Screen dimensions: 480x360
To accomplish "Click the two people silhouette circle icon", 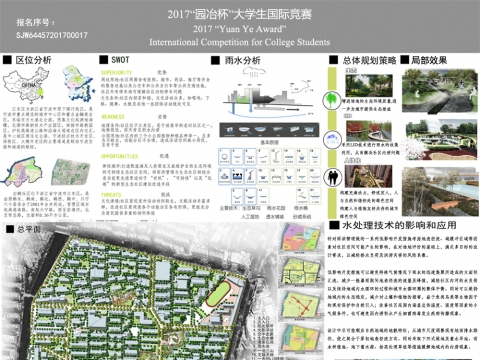I will (333, 177).
